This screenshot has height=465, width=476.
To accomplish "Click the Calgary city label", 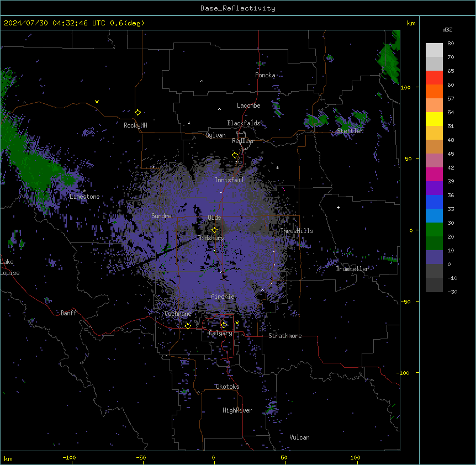I will click(221, 333).
